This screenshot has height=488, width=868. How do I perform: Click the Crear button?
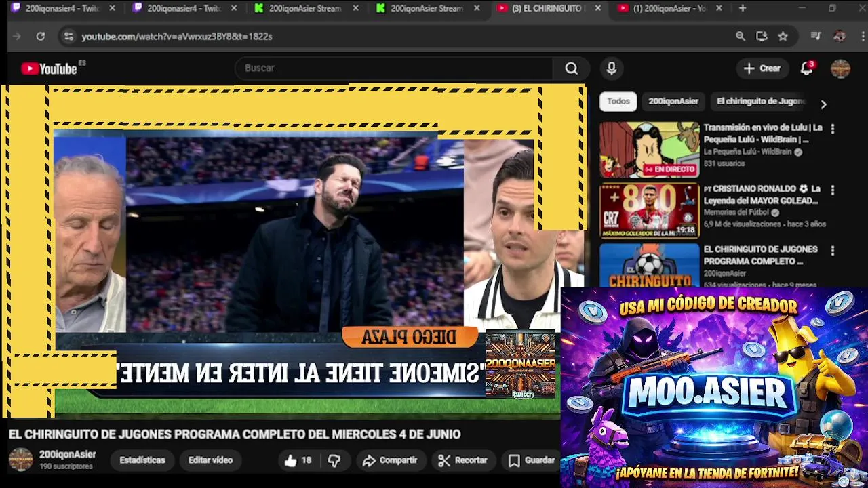point(762,68)
